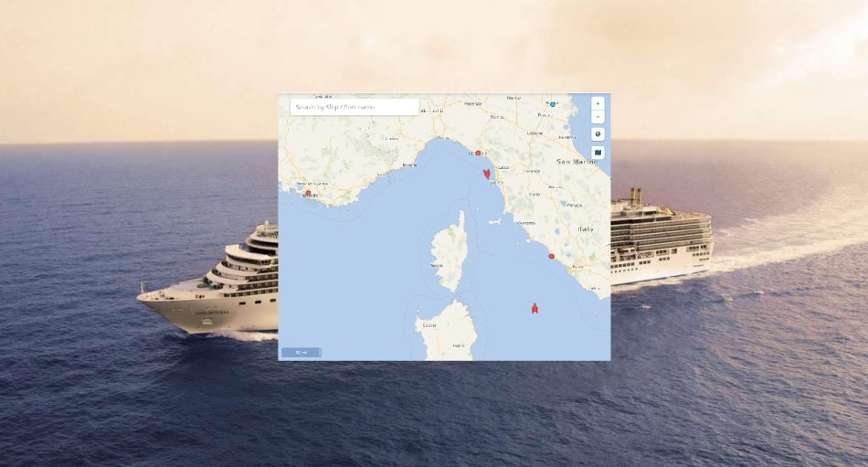Open the globe view icon on map
This screenshot has width=868, height=467.
598,134
